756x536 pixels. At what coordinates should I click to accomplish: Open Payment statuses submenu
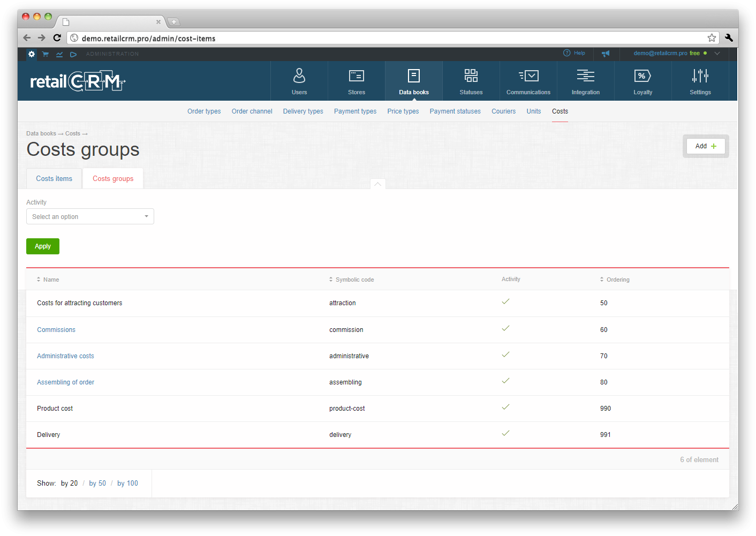click(455, 111)
